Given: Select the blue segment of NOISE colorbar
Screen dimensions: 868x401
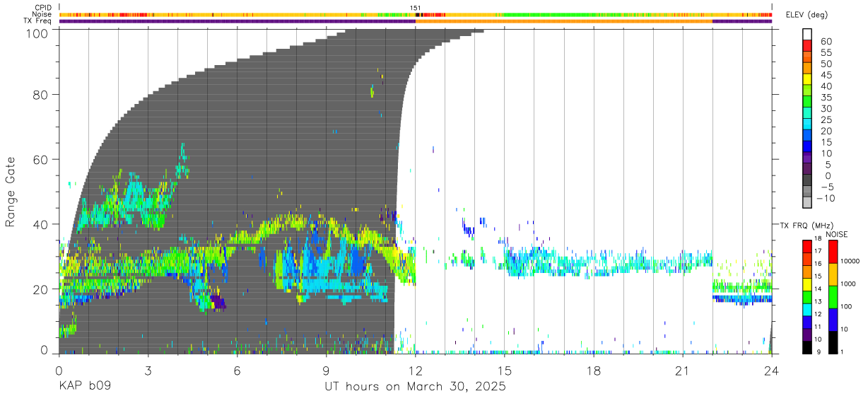Looking at the screenshot, I should point(832,320).
